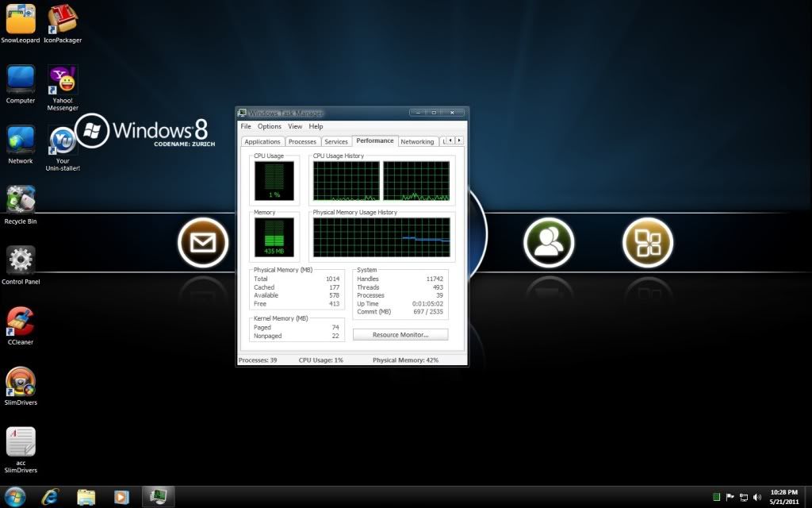
Task: Click the Nonpaged kernel memory value 22
Action: [x=335, y=336]
